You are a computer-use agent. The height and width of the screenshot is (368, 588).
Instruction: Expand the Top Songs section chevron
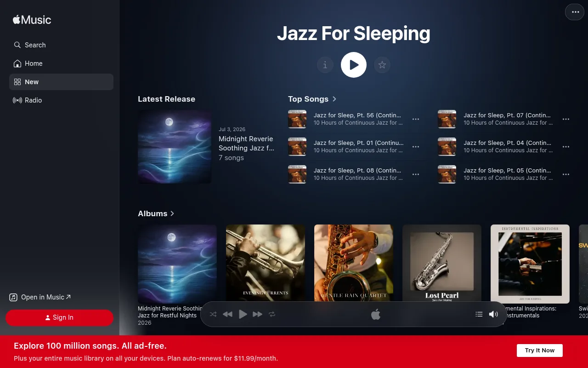[334, 99]
